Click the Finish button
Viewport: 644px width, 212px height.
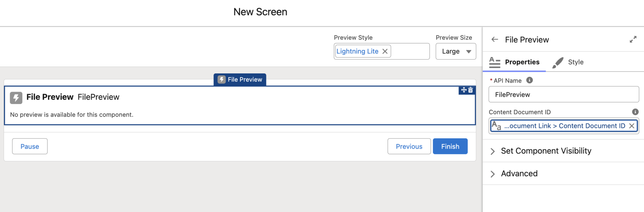450,146
